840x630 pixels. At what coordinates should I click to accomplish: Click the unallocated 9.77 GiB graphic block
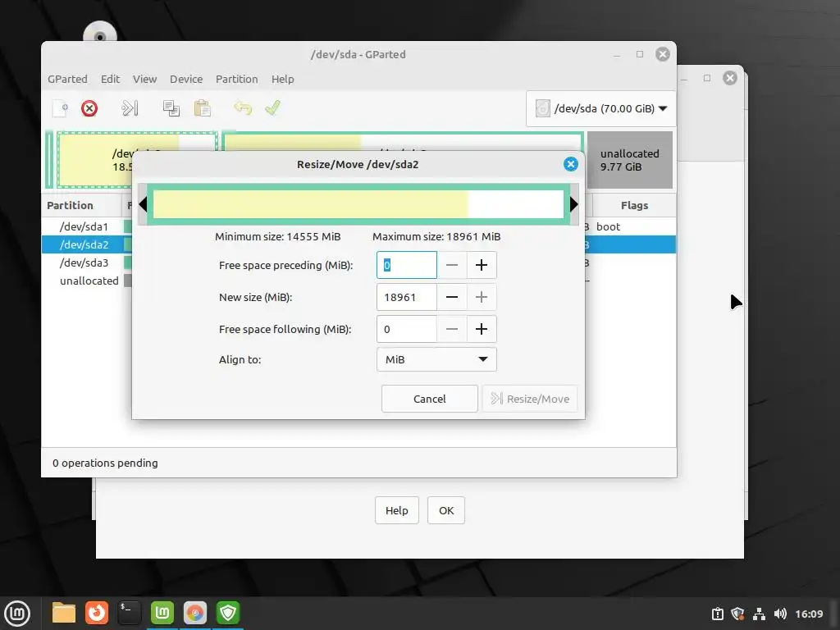629,160
